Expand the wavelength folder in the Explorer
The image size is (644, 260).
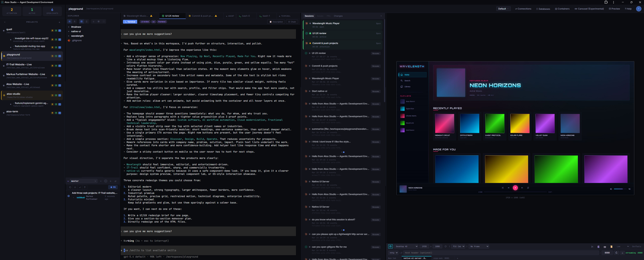(77, 36)
